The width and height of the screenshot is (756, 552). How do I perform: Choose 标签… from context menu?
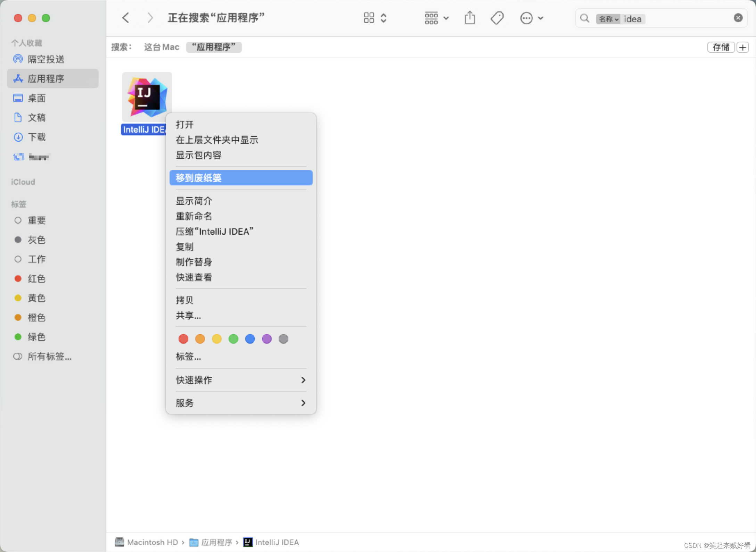(241, 357)
